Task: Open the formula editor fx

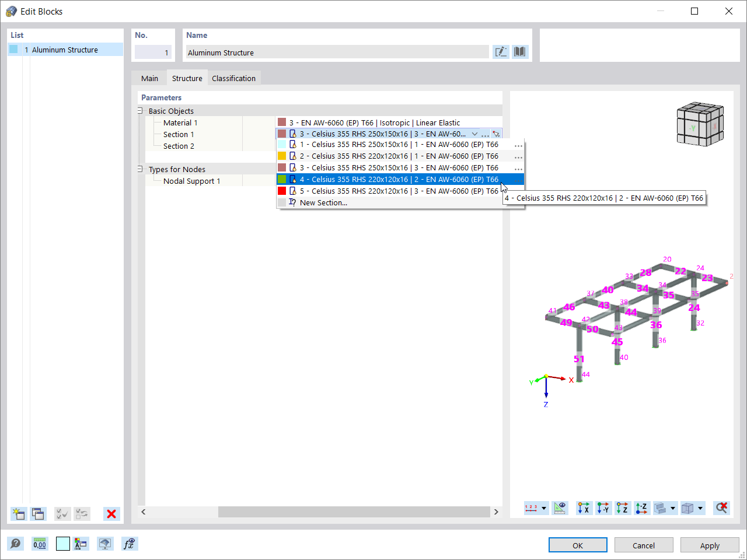Action: (x=130, y=544)
